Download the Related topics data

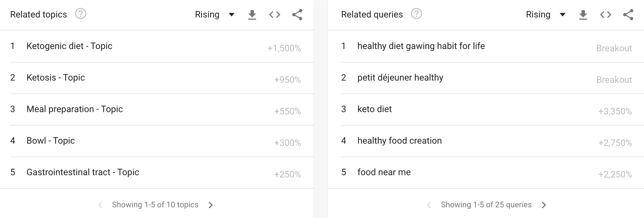[252, 15]
